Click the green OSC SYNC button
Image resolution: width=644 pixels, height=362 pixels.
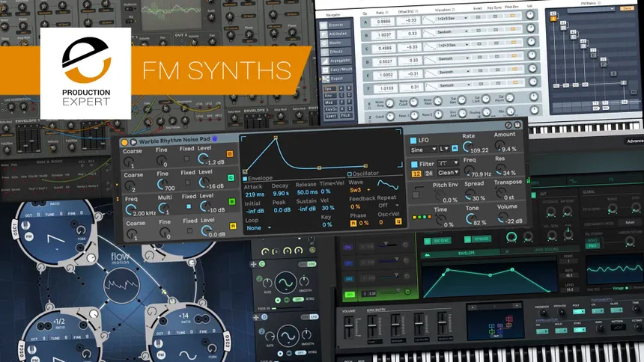click(438, 241)
